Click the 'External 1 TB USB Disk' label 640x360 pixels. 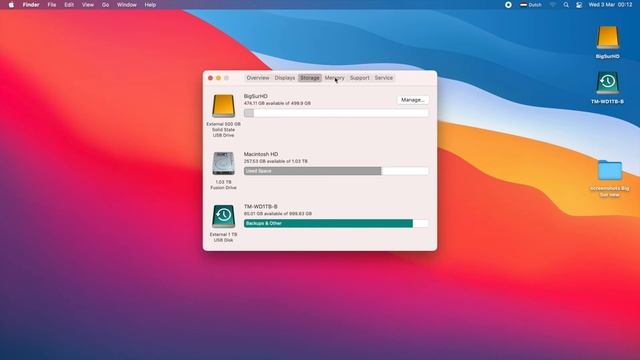click(223, 237)
